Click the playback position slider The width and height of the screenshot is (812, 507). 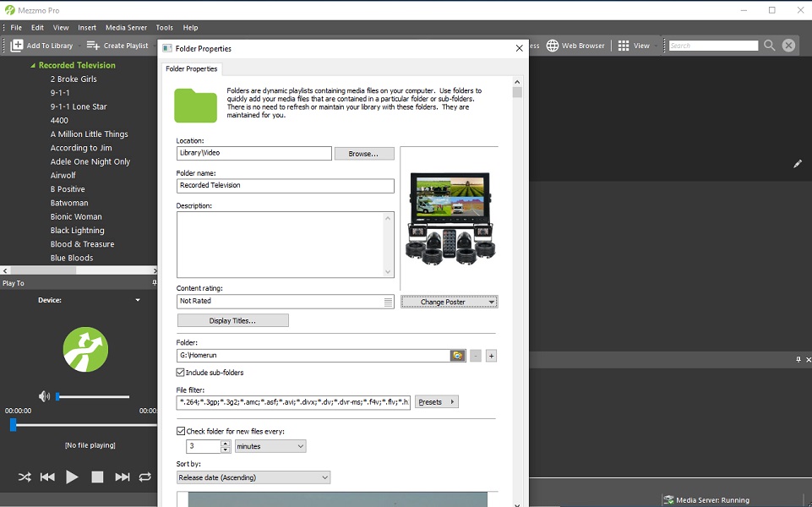(x=83, y=425)
